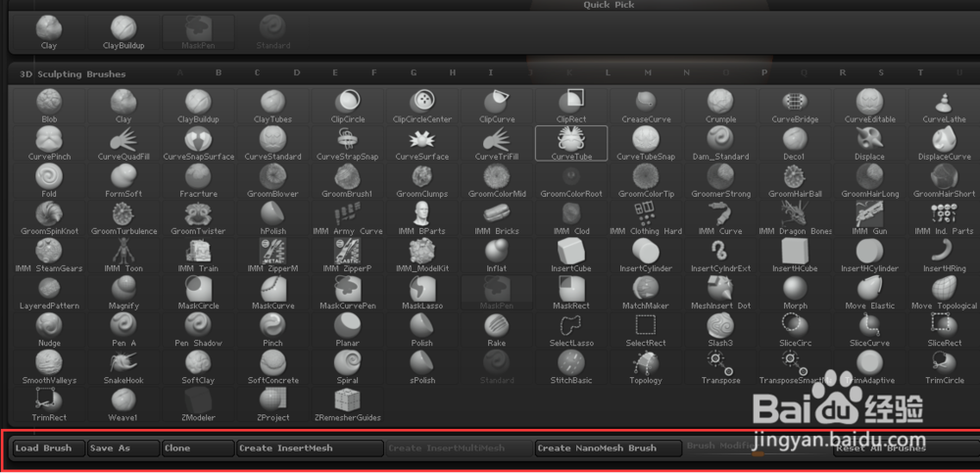This screenshot has width=980, height=473.
Task: Select the LayeredPattern brush
Action: click(49, 294)
